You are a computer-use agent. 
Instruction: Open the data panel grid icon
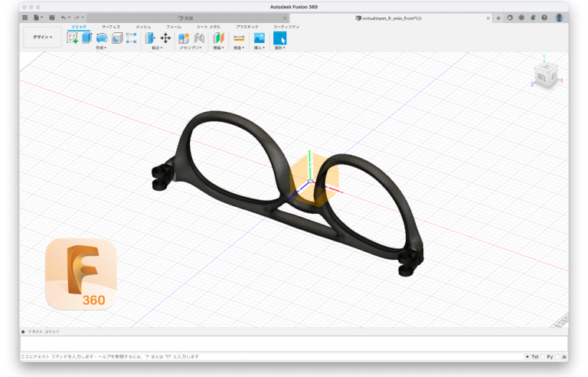tap(24, 18)
